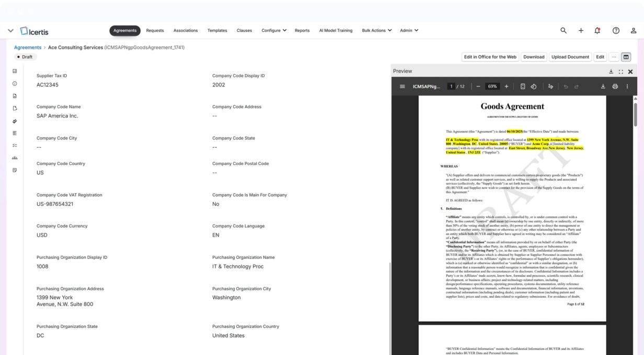The height and width of the screenshot is (355, 644).
Task: Expand the Configure dropdown menu
Action: (x=274, y=31)
